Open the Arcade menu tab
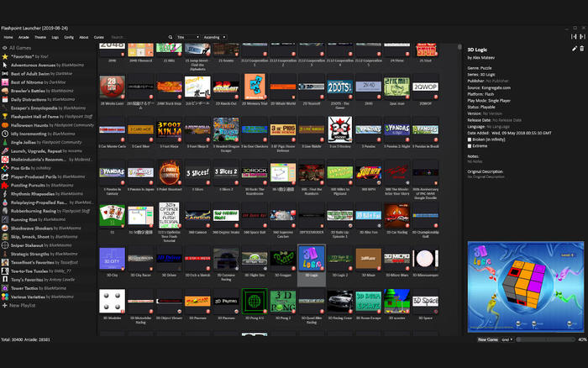 (x=24, y=37)
